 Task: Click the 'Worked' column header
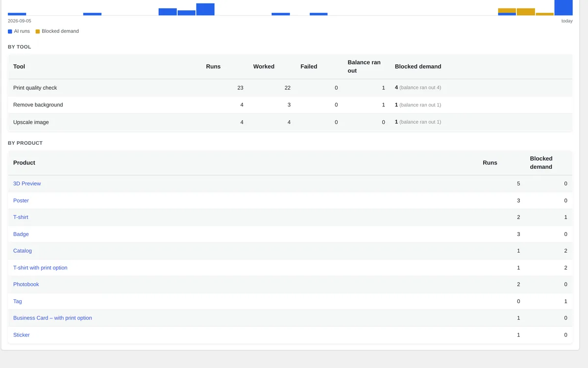[264, 66]
